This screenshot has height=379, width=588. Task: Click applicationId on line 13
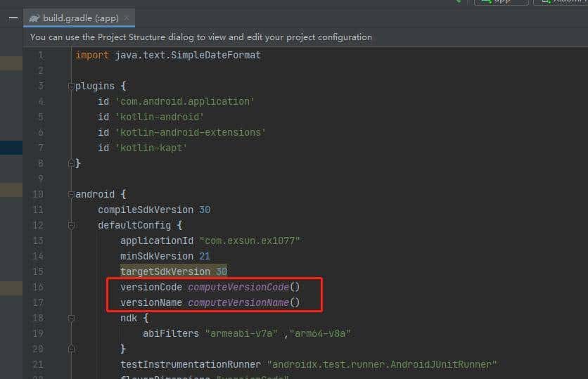point(157,240)
